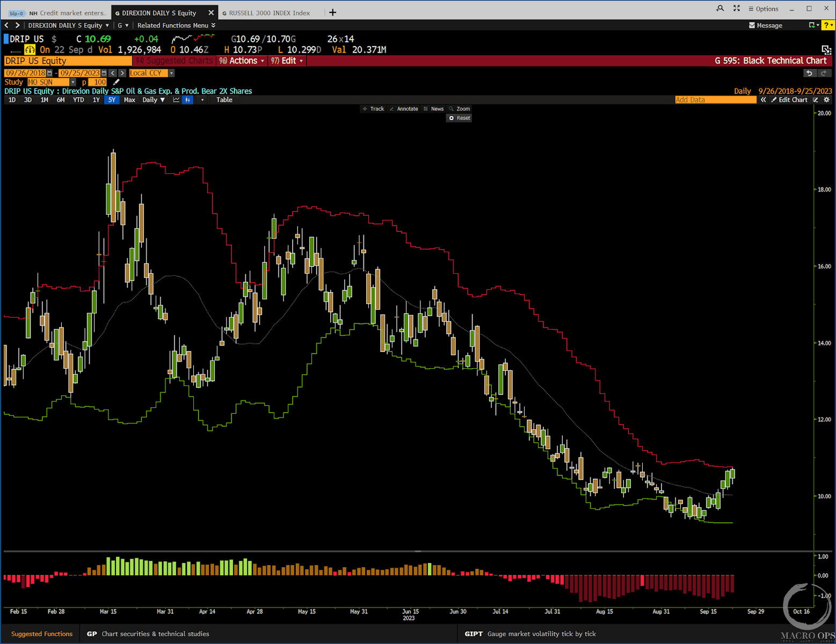Viewport: 836px width, 644px height.
Task: Open end date calendar picker
Action: 104,73
